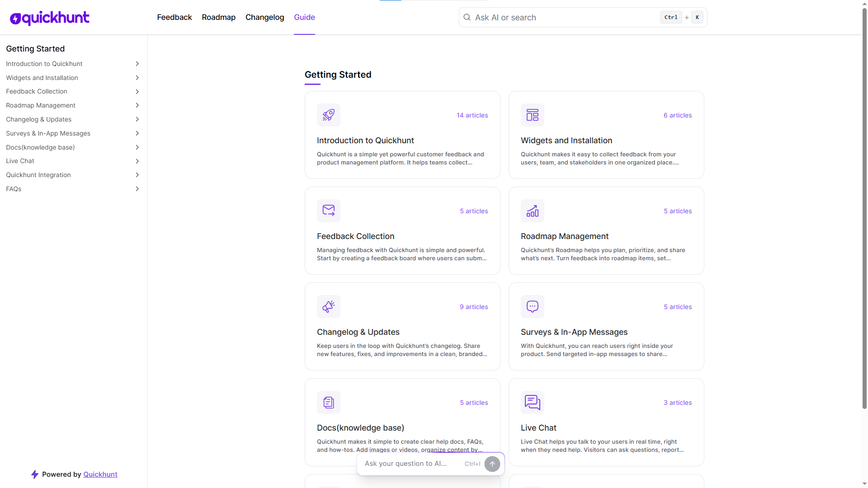Click the 14 articles count
Viewport: 868px width, 488px height.
click(x=472, y=115)
